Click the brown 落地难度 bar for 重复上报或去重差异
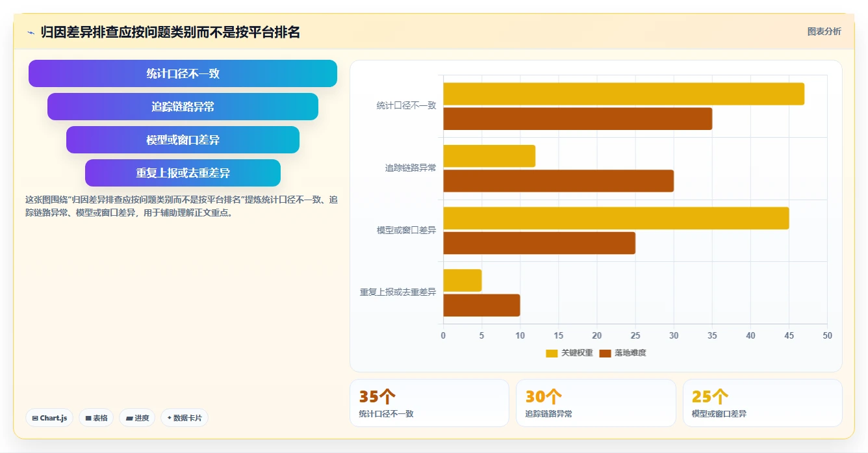The width and height of the screenshot is (868, 453). coord(481,305)
